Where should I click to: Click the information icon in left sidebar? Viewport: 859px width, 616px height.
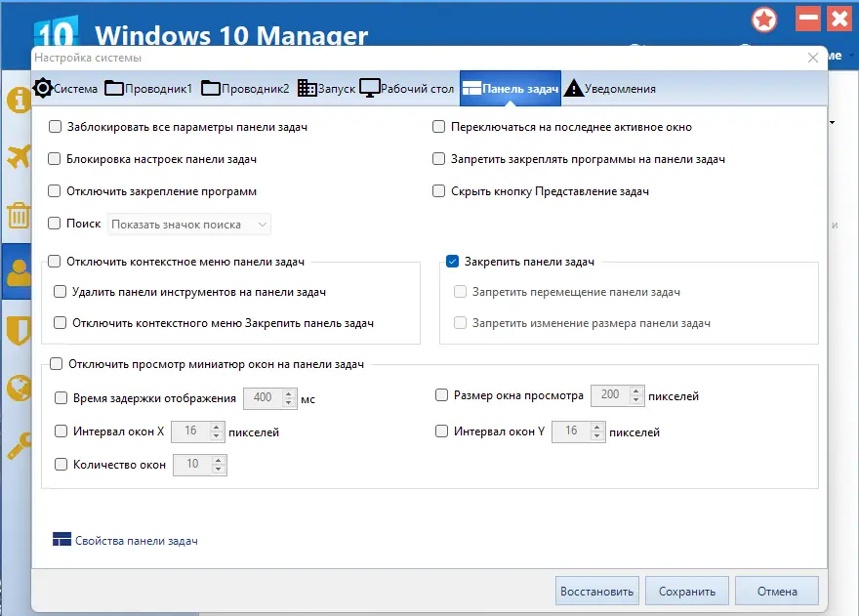click(19, 101)
